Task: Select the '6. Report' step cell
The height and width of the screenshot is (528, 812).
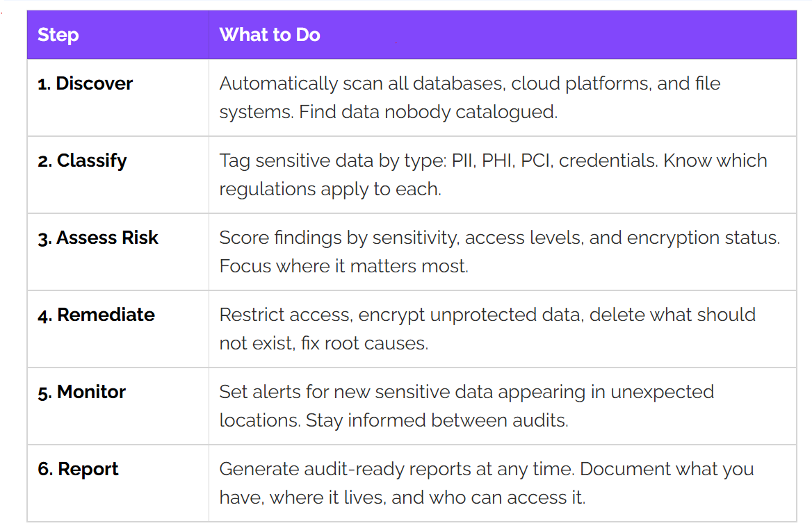Action: (118, 484)
